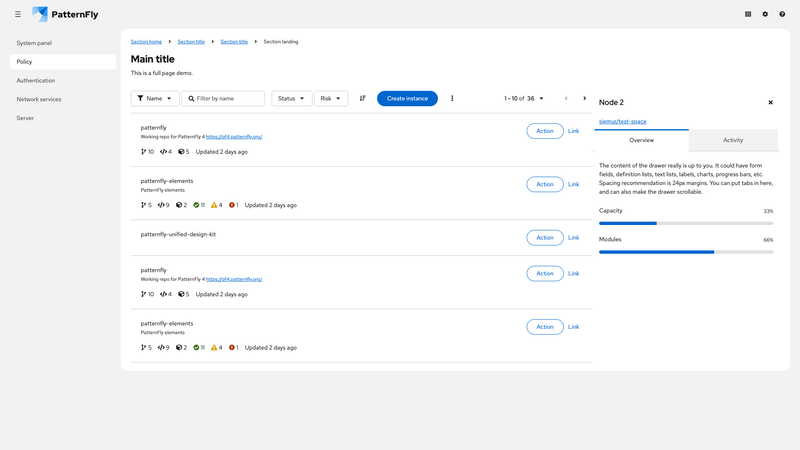
Task: Switch to the Activity tab
Action: tap(733, 140)
